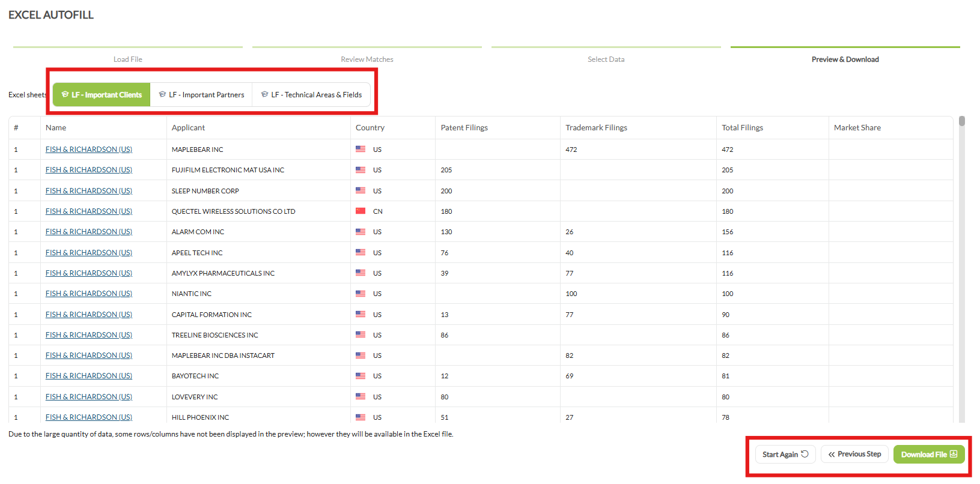
Task: Click the US flag in CAPITAL FORMATION row
Action: (x=361, y=314)
